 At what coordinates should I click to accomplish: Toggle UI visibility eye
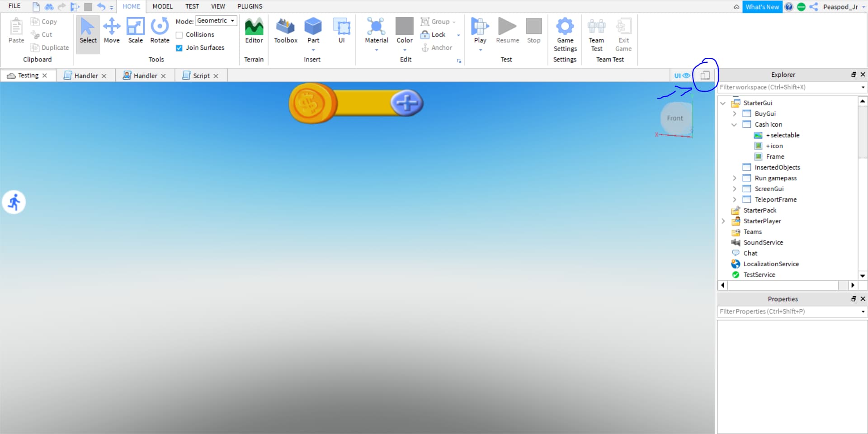coord(682,75)
